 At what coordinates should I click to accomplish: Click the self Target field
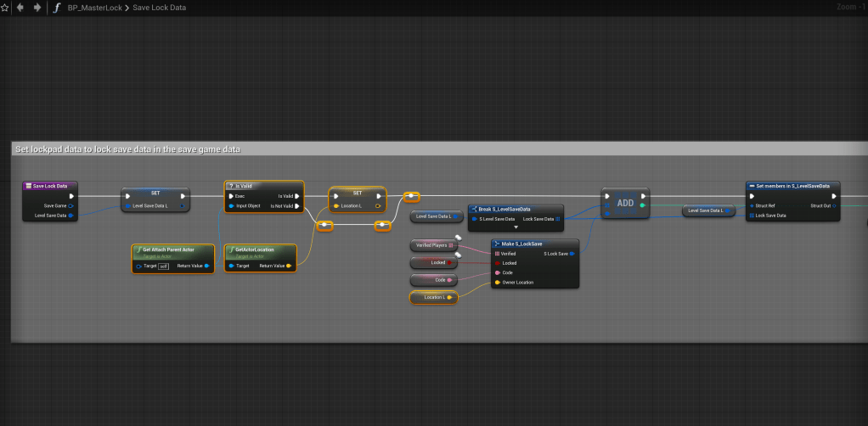tap(165, 266)
